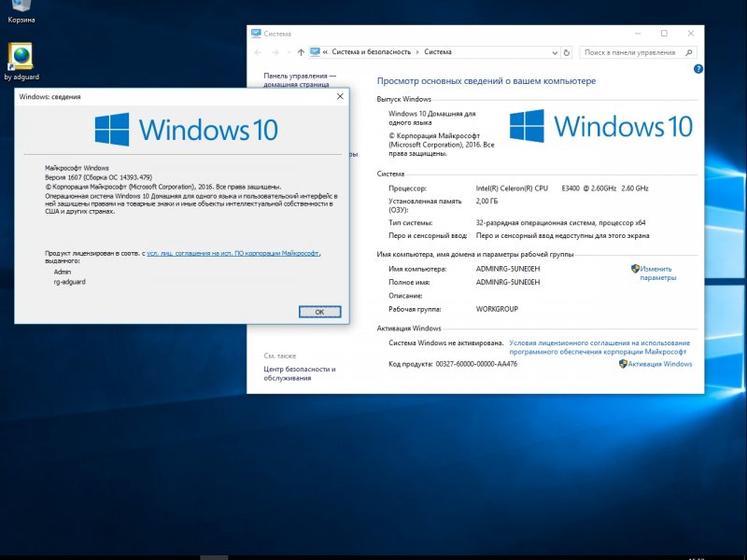This screenshot has width=747, height=560.
Task: Minimize the Система window
Action: (x=638, y=34)
